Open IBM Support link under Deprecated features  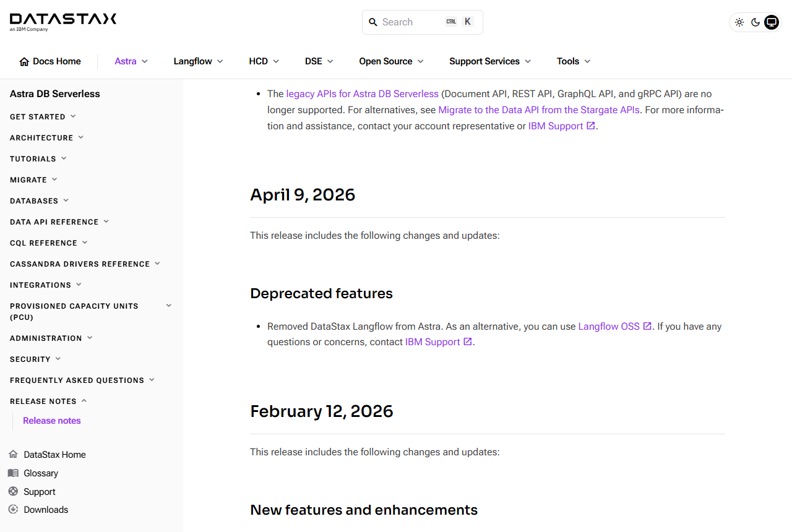pos(433,342)
